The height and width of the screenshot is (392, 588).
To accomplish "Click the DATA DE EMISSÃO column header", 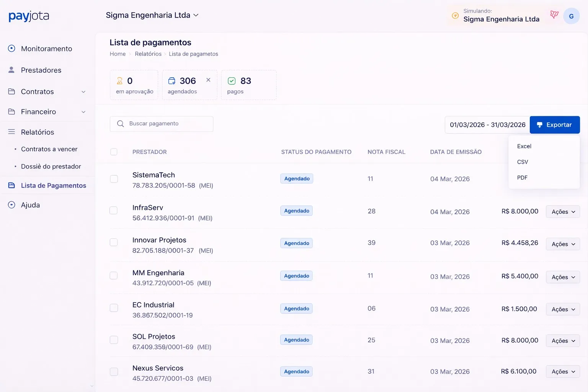I will click(456, 152).
